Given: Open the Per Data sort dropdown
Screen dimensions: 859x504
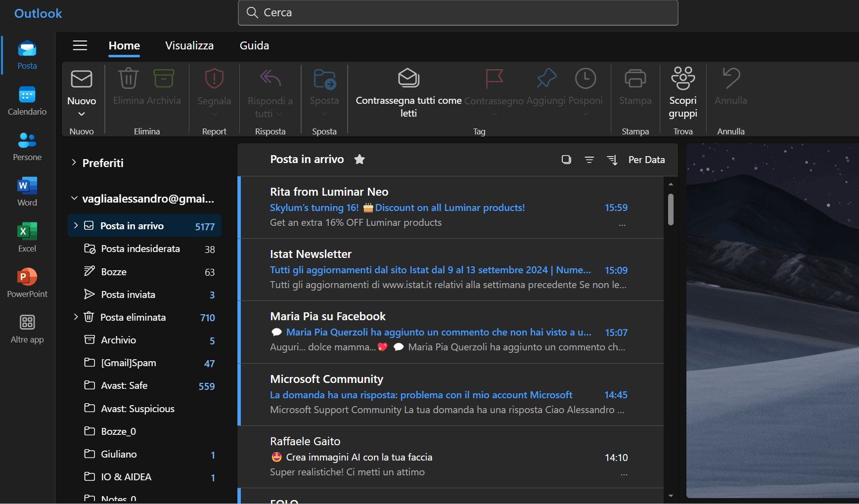Looking at the screenshot, I should 646,160.
